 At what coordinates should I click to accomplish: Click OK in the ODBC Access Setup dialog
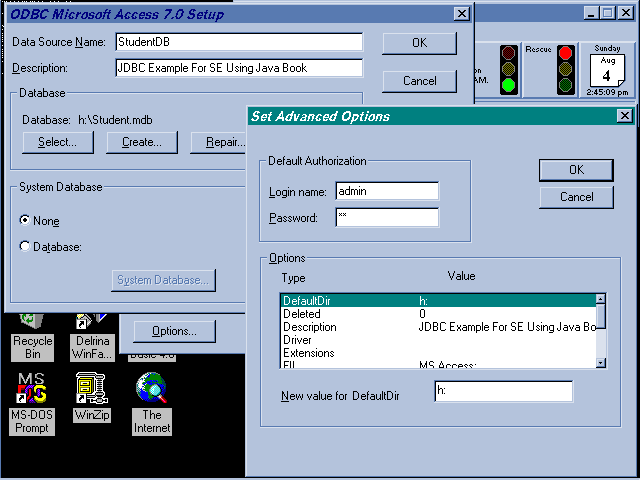pos(419,43)
